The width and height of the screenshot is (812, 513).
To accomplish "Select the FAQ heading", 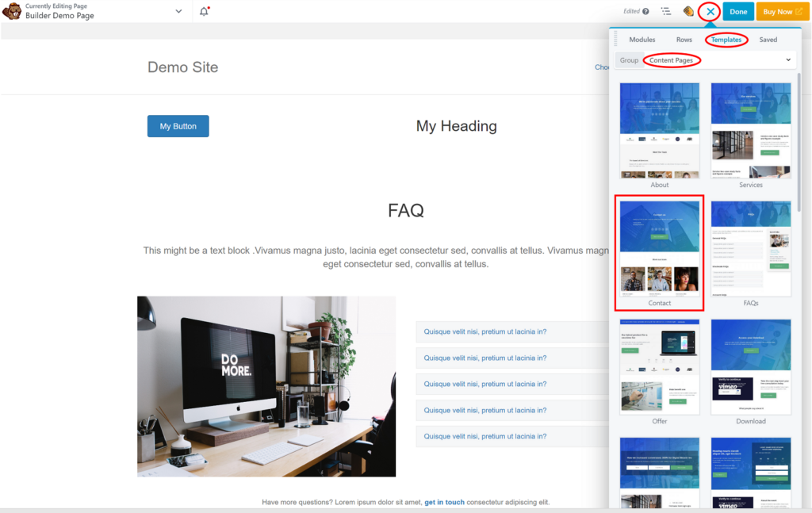I will coord(406,211).
